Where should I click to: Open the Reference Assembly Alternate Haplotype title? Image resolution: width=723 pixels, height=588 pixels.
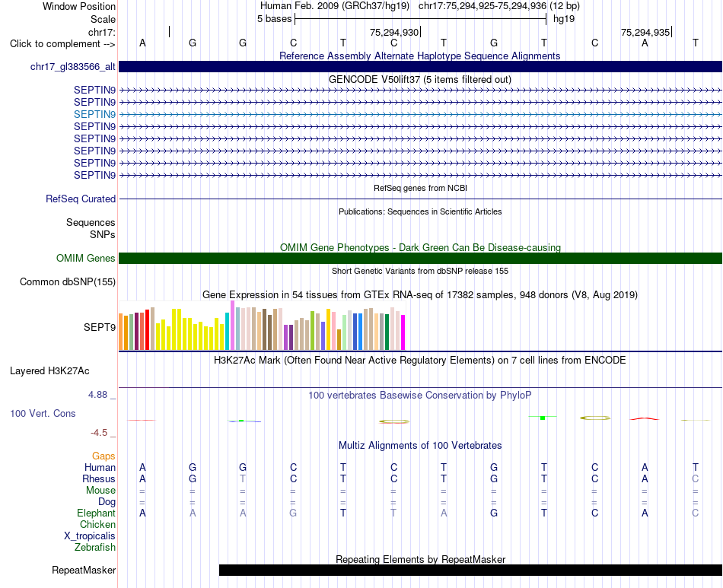pos(419,56)
